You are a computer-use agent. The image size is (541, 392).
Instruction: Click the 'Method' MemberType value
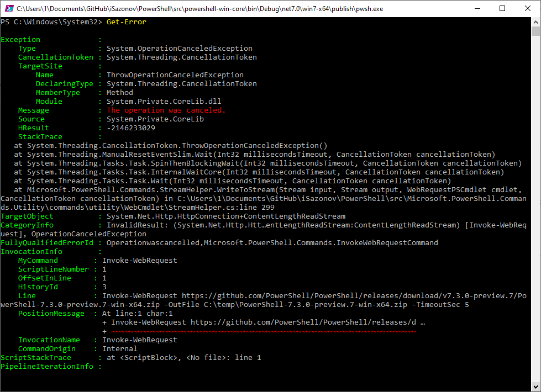[120, 92]
